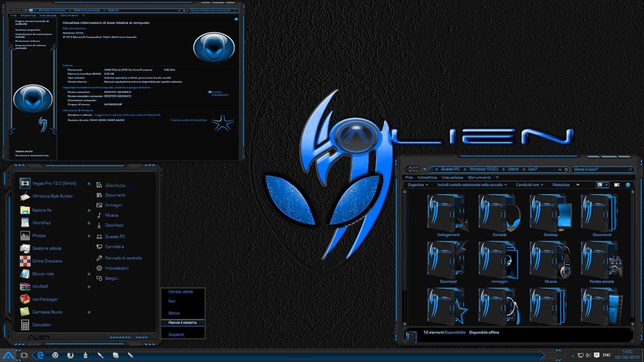Open Visualizza menu in Sistema window
The width and height of the screenshot is (644, 362).
point(48,15)
